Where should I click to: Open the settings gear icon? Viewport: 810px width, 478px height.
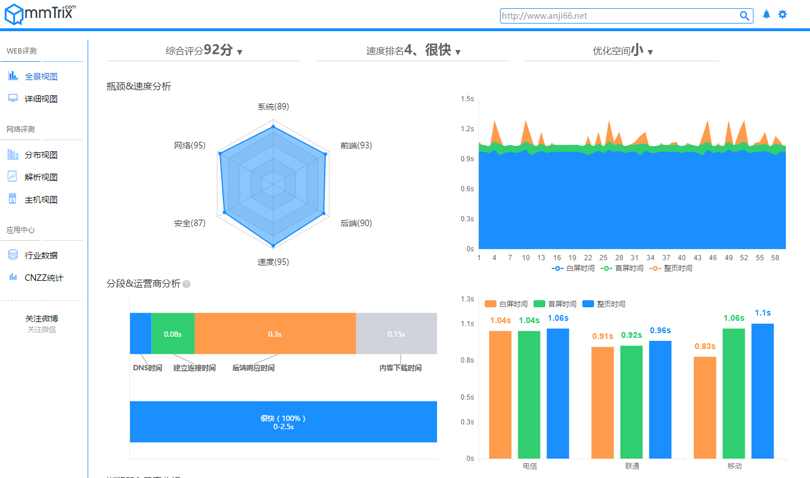(x=783, y=14)
